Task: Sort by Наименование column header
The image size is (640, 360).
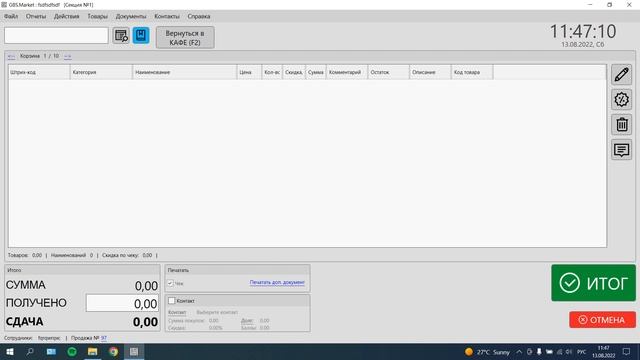Action: coord(184,72)
